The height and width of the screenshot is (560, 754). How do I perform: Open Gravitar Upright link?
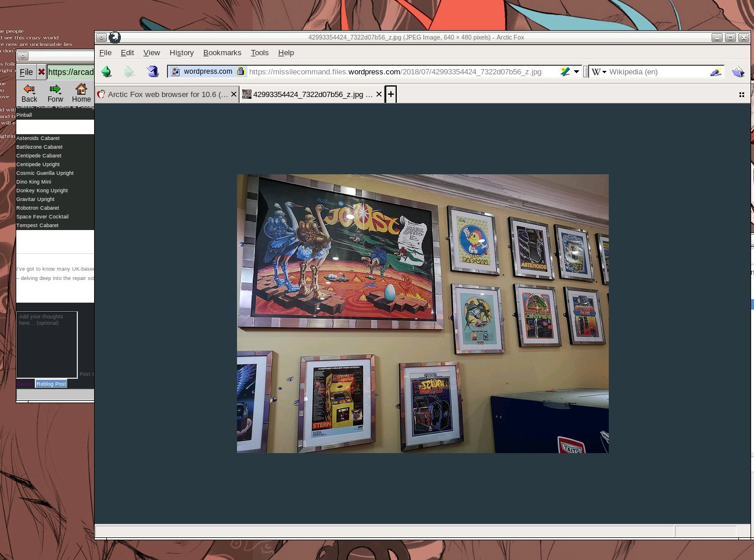(35, 199)
